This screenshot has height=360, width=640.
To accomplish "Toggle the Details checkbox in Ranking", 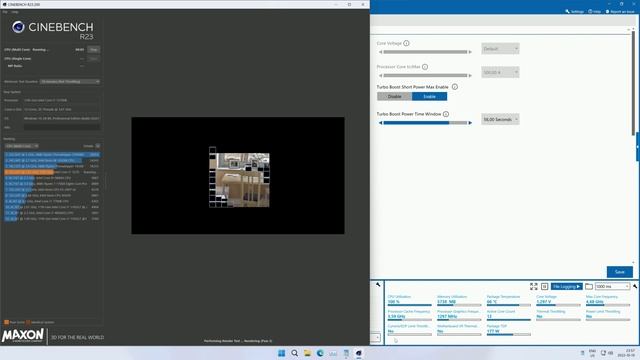I will [98, 146].
